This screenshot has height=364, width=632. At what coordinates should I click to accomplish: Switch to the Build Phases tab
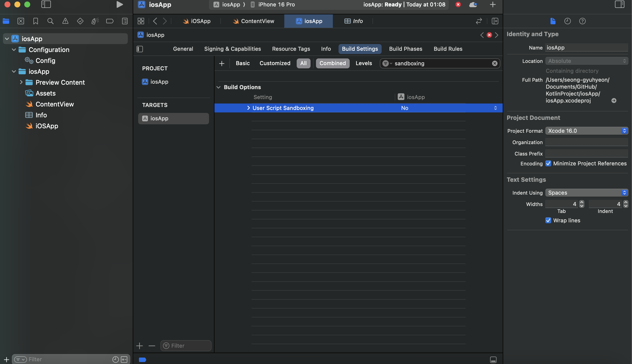(x=405, y=49)
